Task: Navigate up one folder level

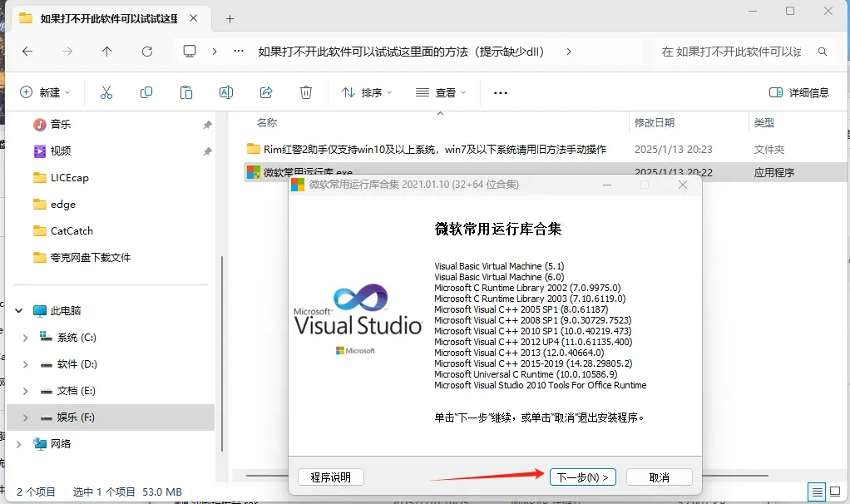Action: (x=106, y=52)
